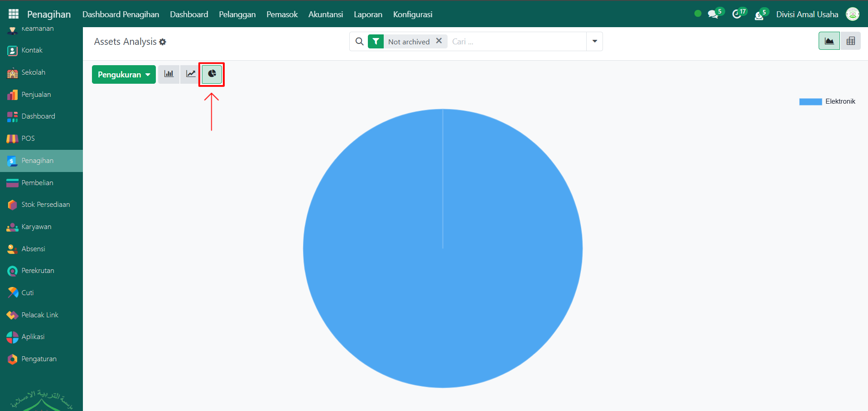Open the Karyawan sidebar link
The image size is (868, 411).
pos(36,227)
